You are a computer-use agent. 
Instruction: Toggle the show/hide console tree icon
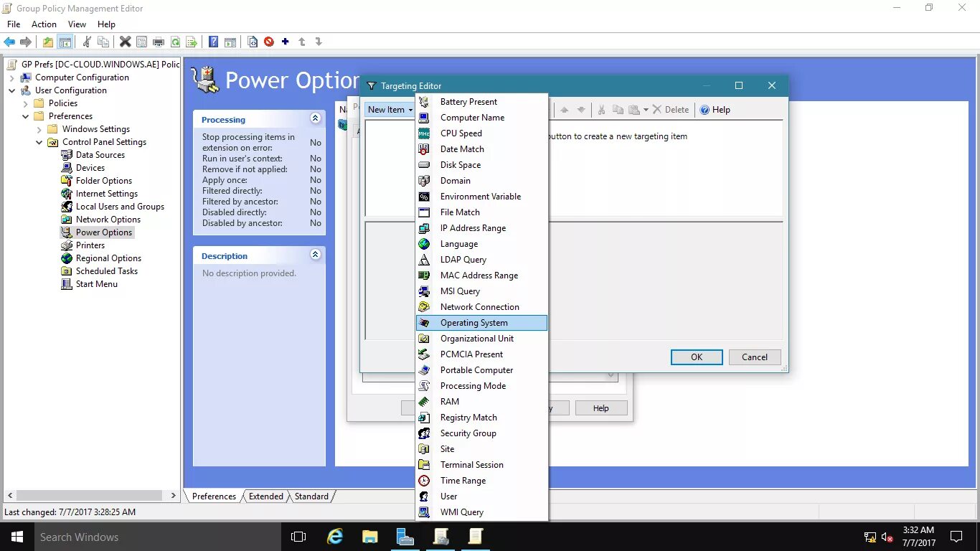(x=65, y=42)
